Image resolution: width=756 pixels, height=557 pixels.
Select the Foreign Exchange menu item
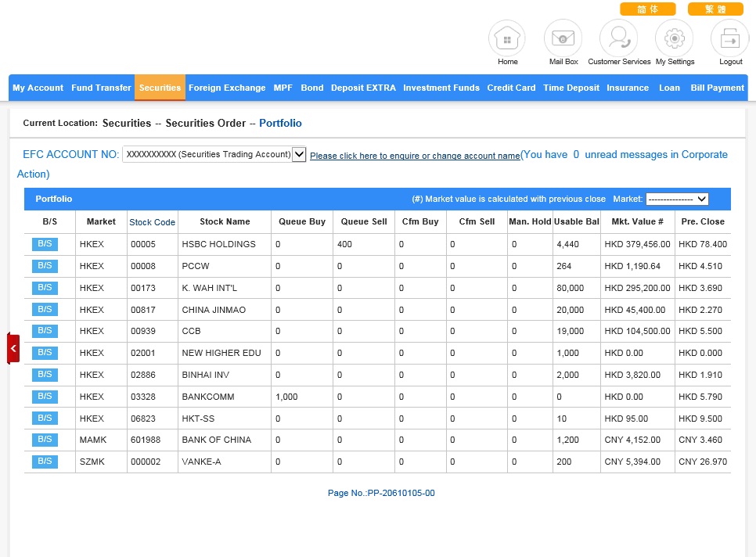[227, 88]
